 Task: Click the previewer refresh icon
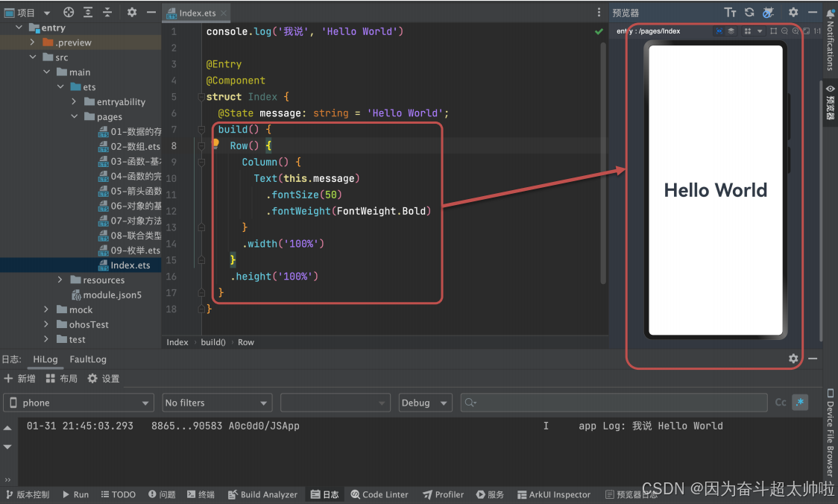[x=749, y=12]
